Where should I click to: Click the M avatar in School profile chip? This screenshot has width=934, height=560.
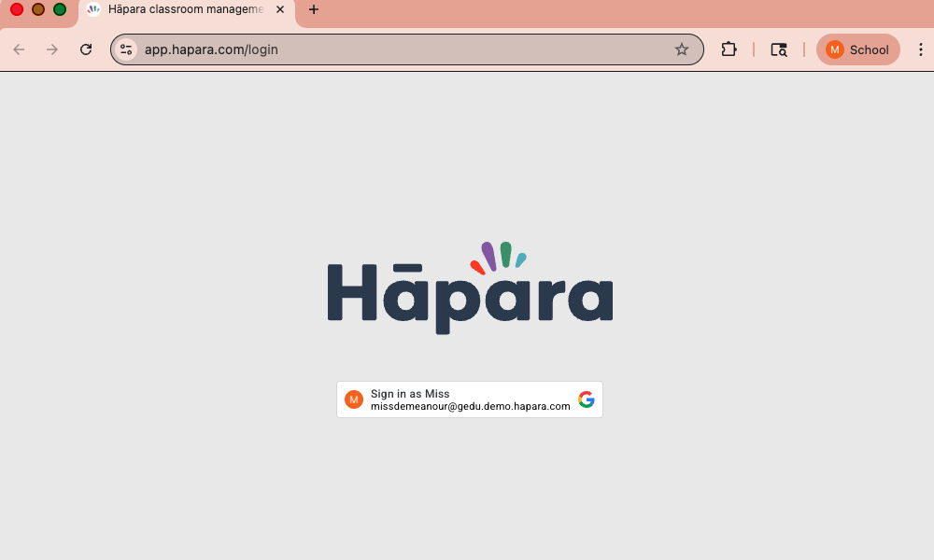tap(834, 50)
